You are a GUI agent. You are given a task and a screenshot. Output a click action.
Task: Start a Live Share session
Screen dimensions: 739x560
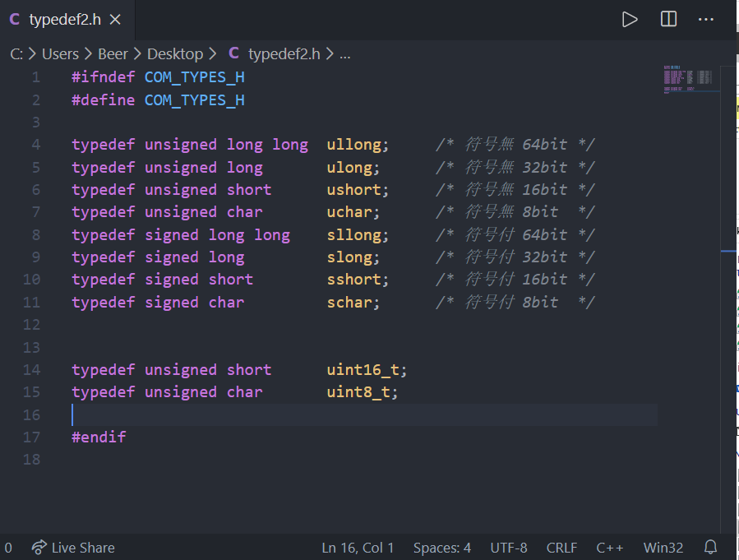(73, 548)
